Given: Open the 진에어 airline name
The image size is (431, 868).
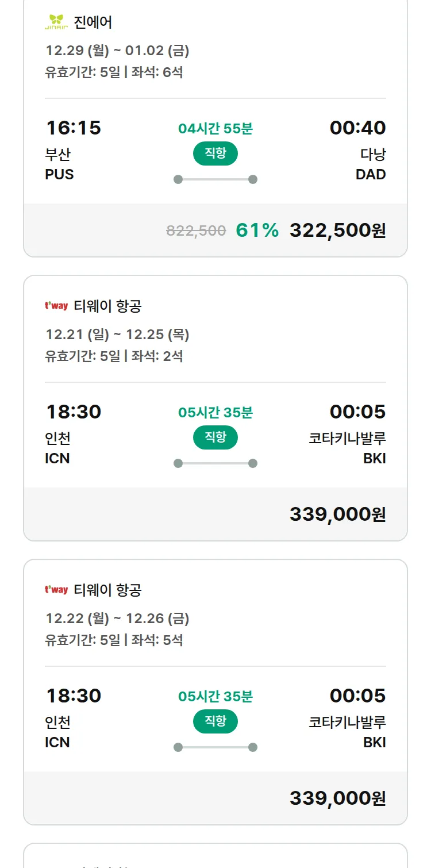Looking at the screenshot, I should click(93, 22).
